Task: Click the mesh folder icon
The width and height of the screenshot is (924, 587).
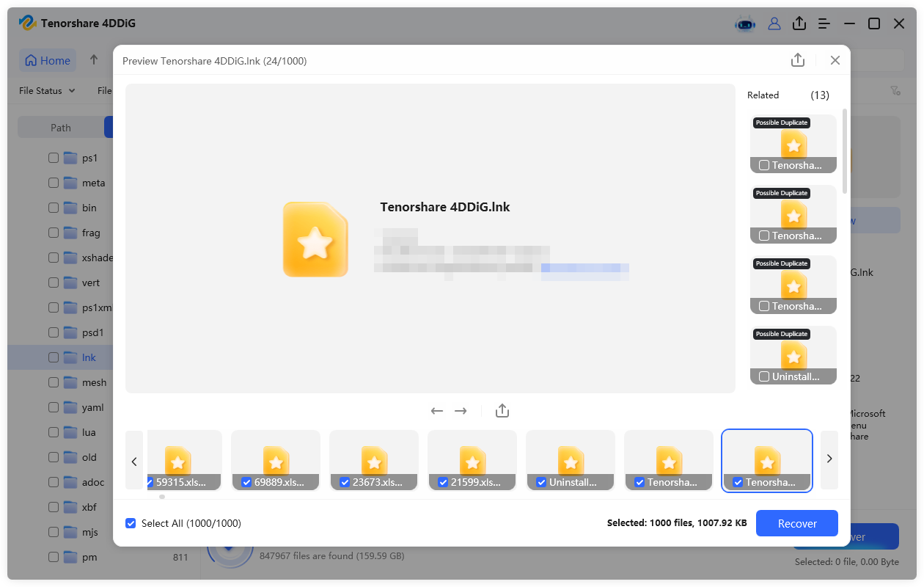Action: coord(70,382)
